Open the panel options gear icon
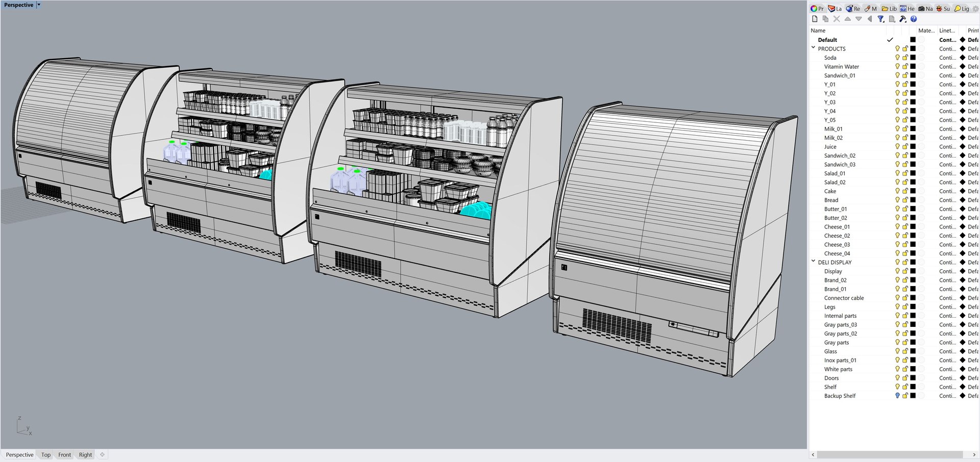This screenshot has width=980, height=462. 975,9
